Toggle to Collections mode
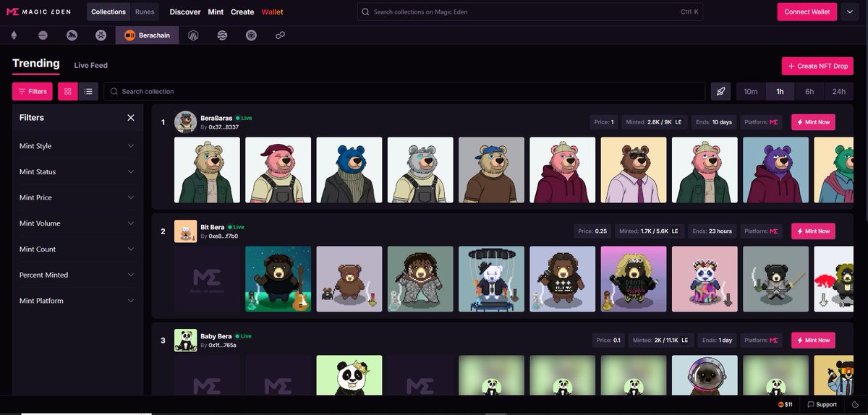Image resolution: width=868 pixels, height=415 pixels. (109, 12)
